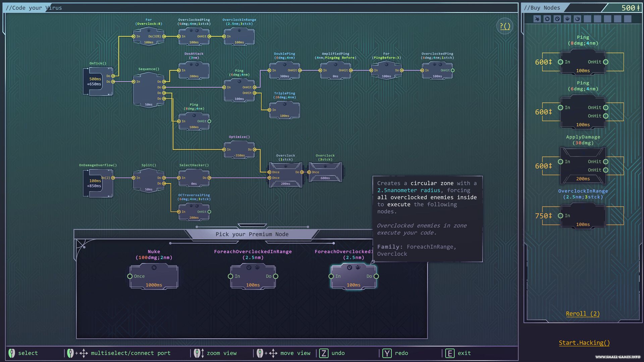Select the Nuke premium node
The width and height of the screenshot is (644, 362).
point(154,276)
